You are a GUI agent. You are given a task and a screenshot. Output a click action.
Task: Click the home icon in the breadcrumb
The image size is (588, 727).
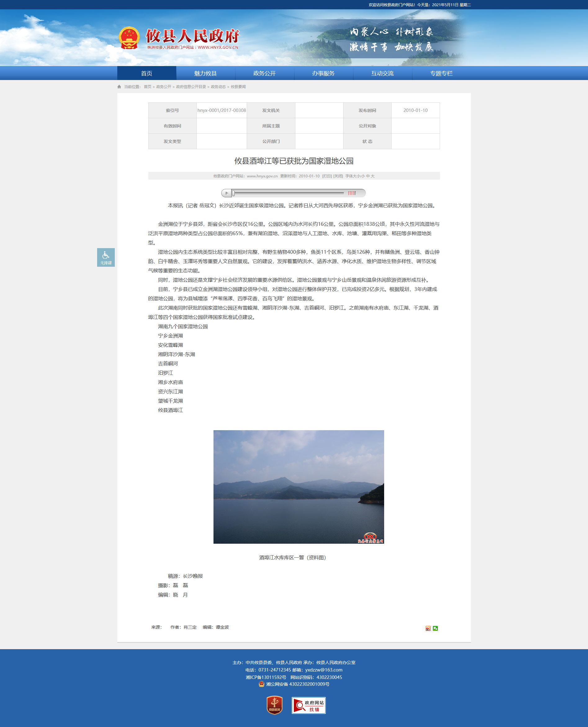(x=119, y=87)
